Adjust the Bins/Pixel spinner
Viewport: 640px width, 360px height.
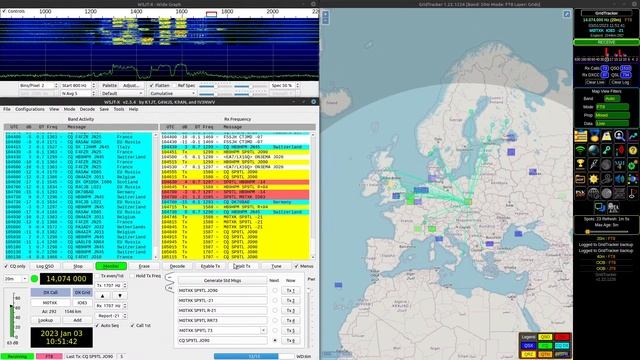point(38,85)
